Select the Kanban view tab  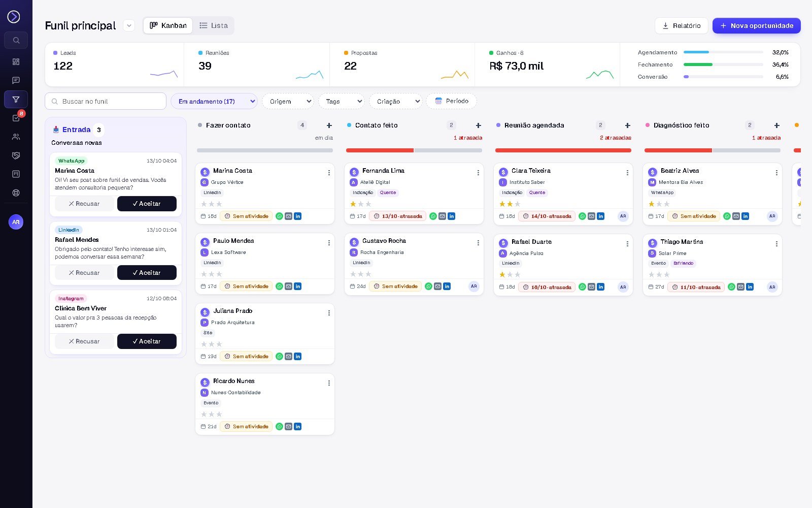[x=168, y=25]
